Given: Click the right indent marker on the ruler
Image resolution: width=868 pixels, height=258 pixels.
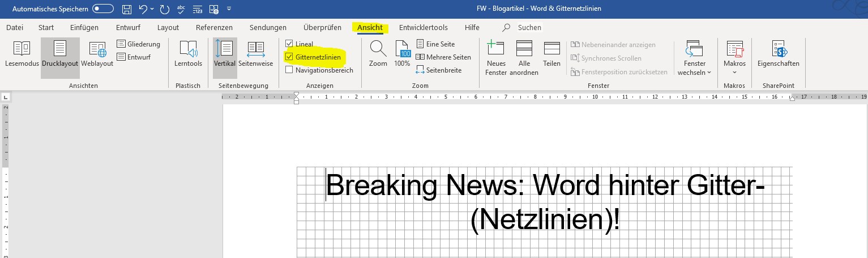Looking at the screenshot, I should tap(792, 98).
